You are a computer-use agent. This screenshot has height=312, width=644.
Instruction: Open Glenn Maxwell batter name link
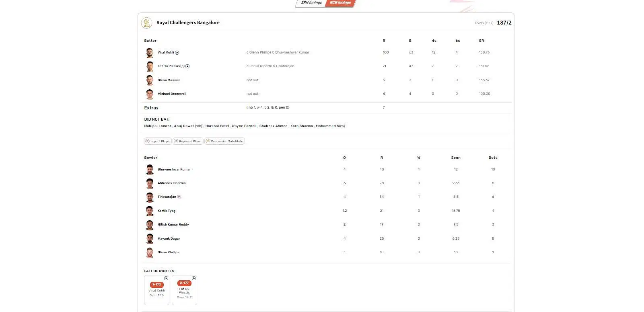pyautogui.click(x=169, y=80)
